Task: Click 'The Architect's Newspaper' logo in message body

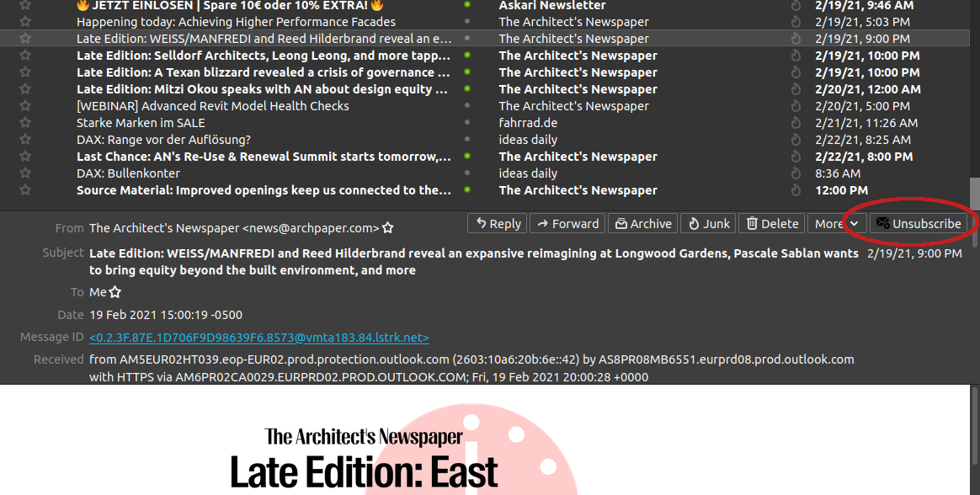Action: pyautogui.click(x=363, y=436)
